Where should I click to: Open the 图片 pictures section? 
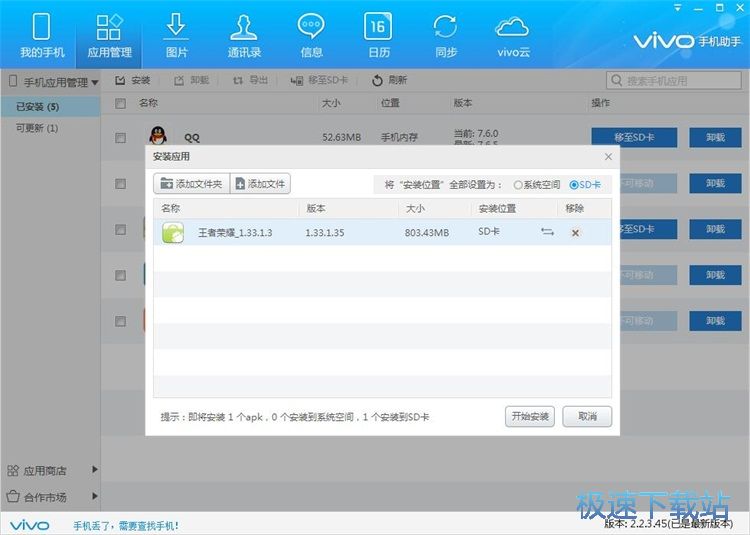(x=176, y=35)
